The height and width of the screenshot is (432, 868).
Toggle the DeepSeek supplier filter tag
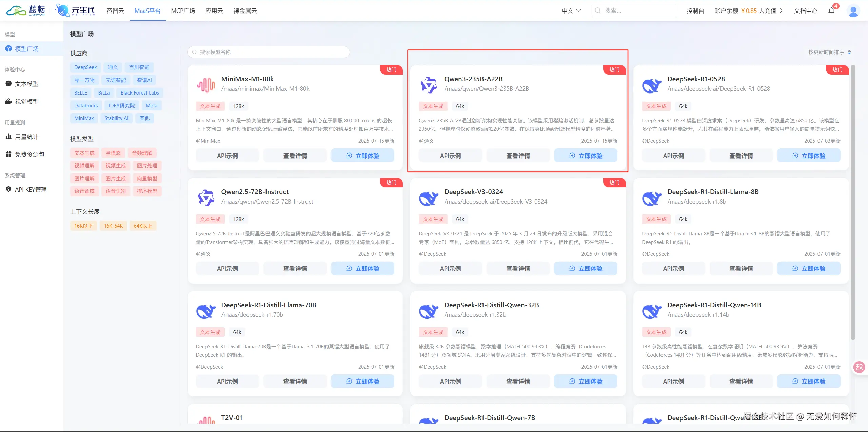coord(85,67)
